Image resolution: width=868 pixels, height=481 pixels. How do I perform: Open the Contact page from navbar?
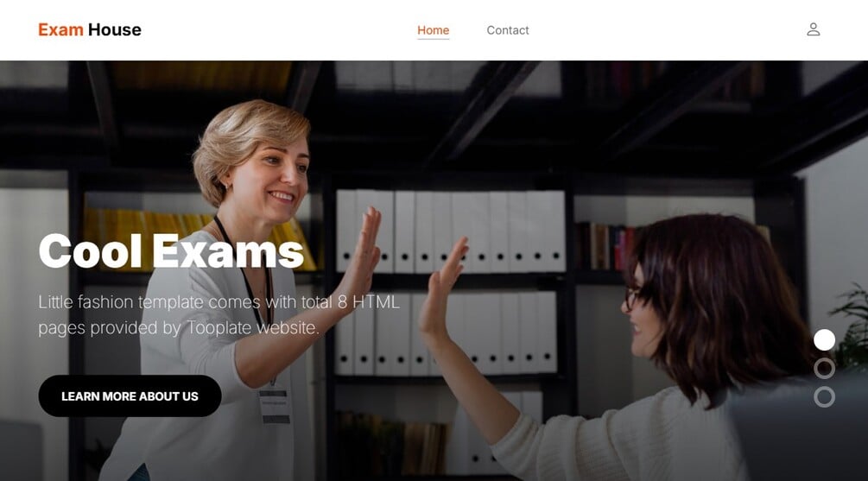tap(508, 30)
